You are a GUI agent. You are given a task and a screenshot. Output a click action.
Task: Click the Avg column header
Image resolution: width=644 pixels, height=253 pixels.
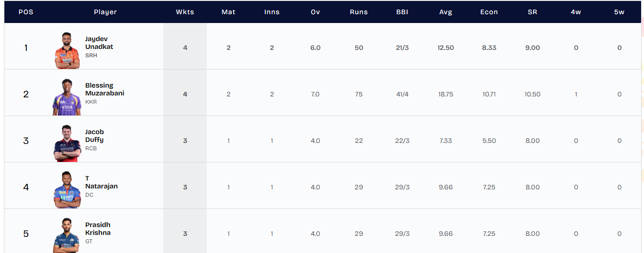[446, 12]
